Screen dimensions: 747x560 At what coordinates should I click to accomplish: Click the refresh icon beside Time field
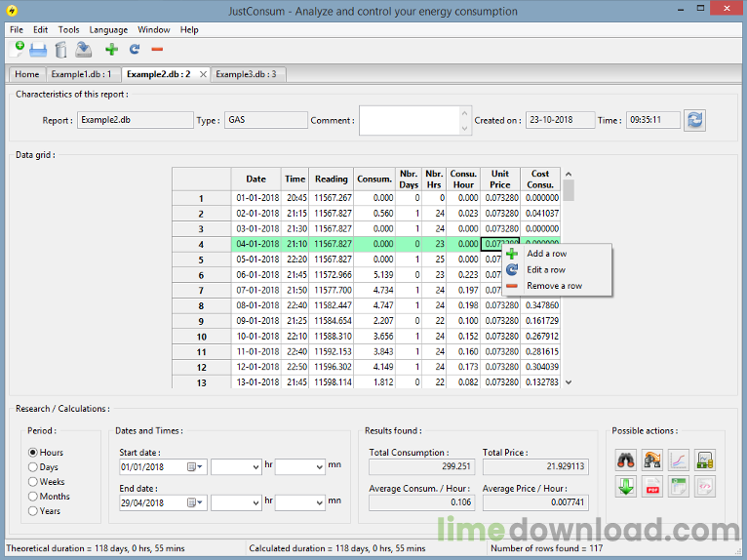click(694, 120)
